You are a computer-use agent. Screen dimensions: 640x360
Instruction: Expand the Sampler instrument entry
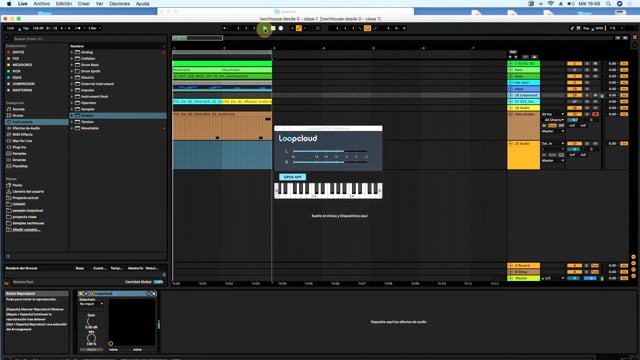(x=72, y=109)
